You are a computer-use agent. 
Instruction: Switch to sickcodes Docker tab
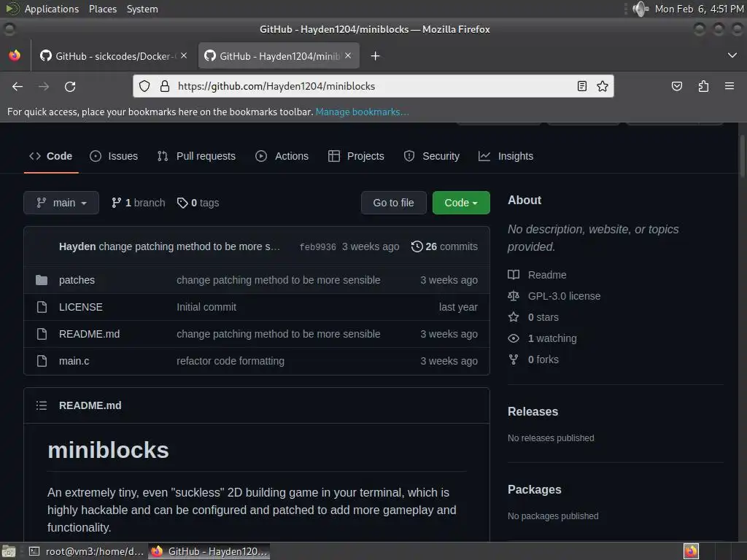113,56
